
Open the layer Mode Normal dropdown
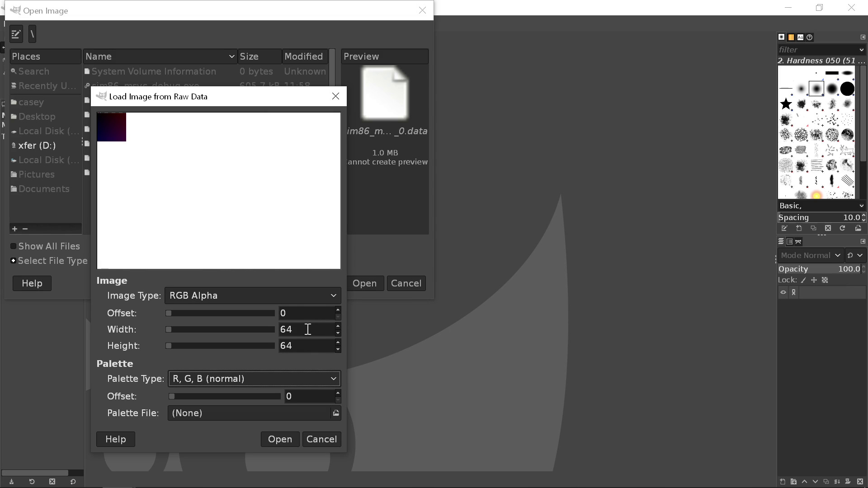pos(810,255)
